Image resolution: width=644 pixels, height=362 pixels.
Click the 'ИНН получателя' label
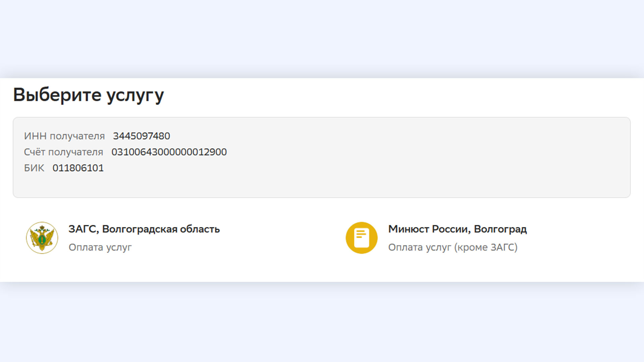click(x=64, y=136)
